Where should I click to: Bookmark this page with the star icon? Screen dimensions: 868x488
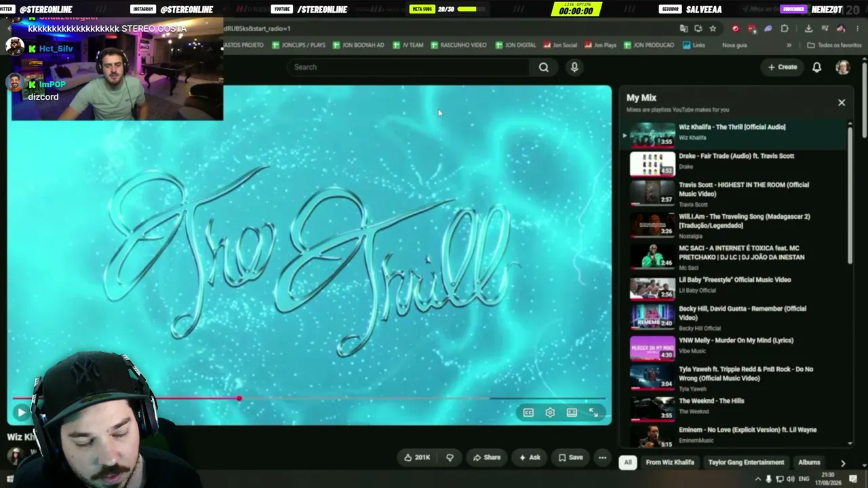pos(713,28)
